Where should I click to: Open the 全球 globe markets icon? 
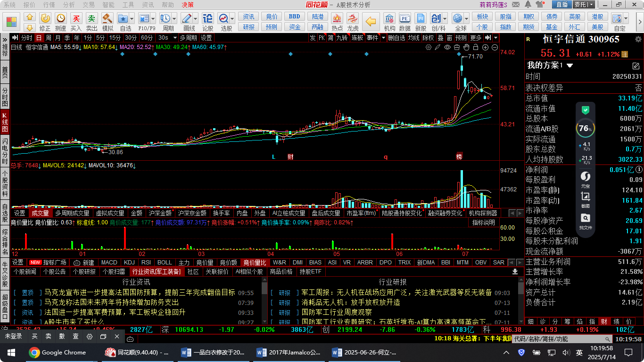tap(457, 18)
